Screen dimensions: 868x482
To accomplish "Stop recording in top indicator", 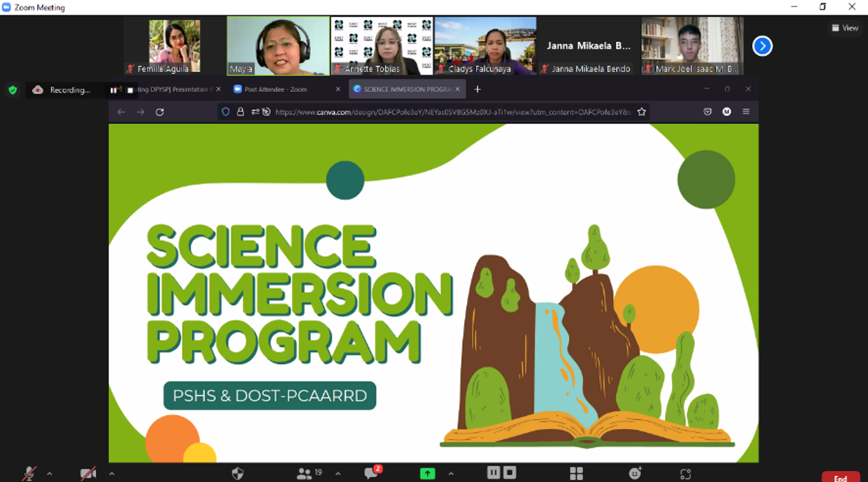I will (x=130, y=90).
